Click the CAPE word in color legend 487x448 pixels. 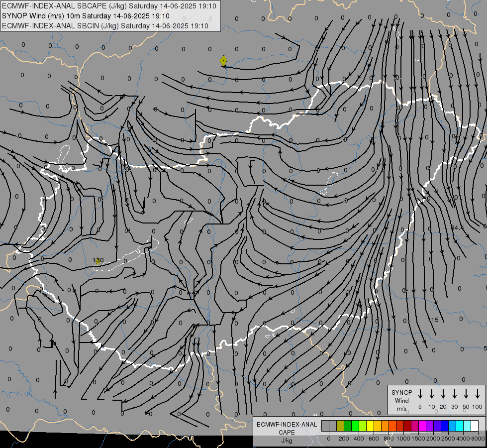pyautogui.click(x=287, y=433)
